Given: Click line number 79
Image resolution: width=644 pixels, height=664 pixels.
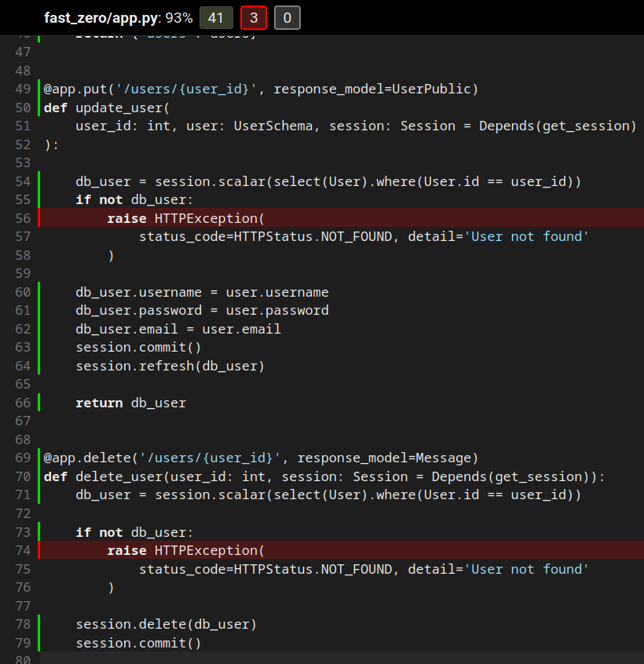Looking at the screenshot, I should (x=22, y=644).
